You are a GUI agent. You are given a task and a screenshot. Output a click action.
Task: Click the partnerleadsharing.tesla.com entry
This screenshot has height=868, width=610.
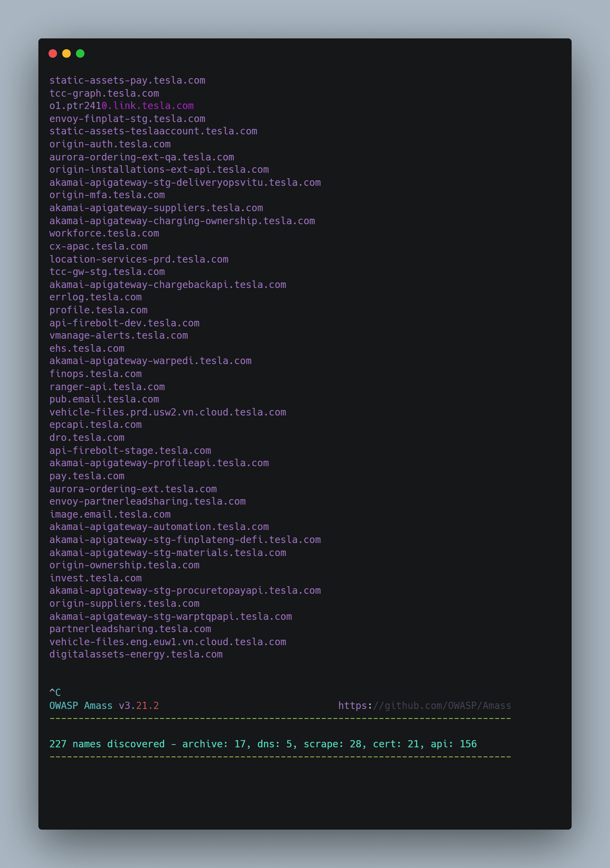pyautogui.click(x=130, y=629)
